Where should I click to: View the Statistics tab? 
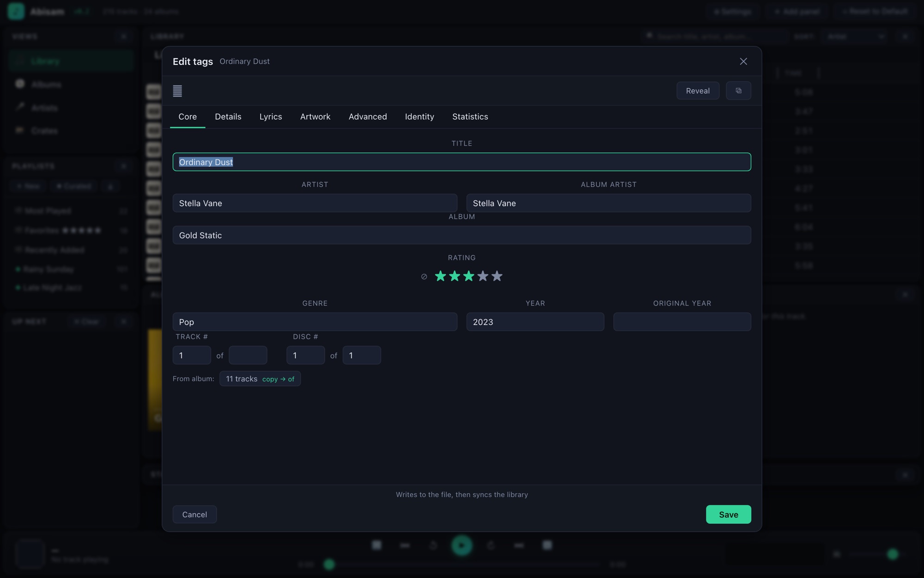point(470,117)
